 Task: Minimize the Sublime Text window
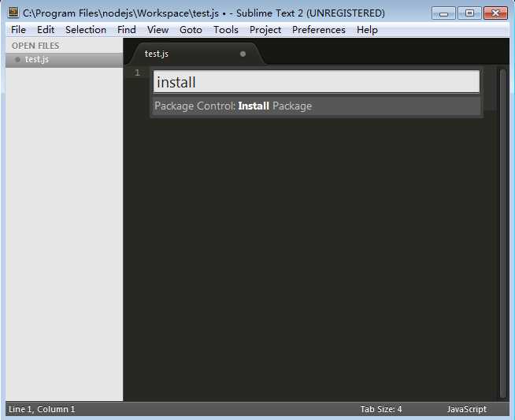(x=443, y=13)
